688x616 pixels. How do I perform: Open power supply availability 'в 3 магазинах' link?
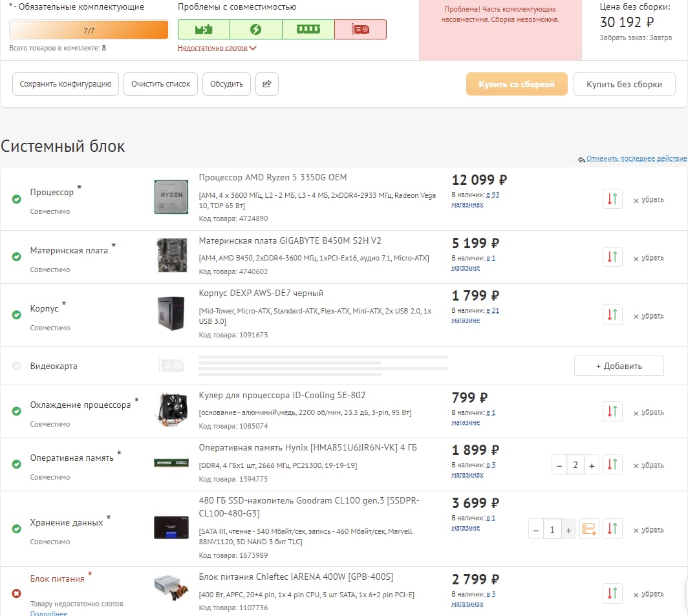click(473, 599)
